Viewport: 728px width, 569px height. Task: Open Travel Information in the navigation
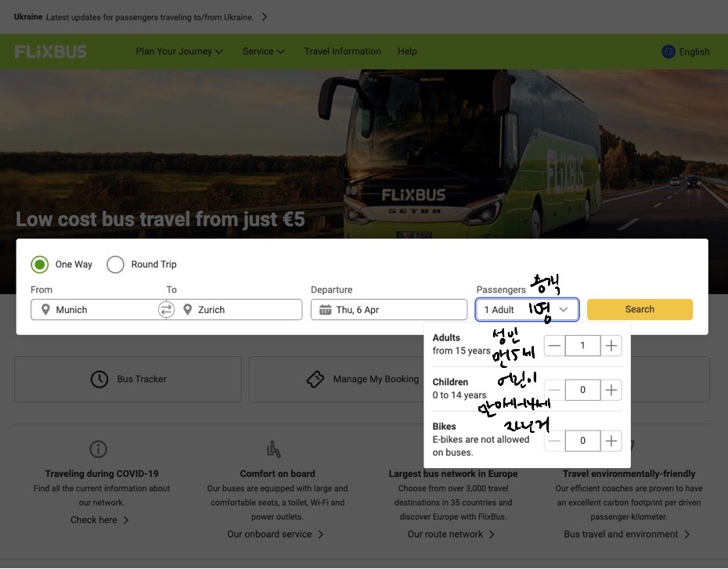click(343, 52)
